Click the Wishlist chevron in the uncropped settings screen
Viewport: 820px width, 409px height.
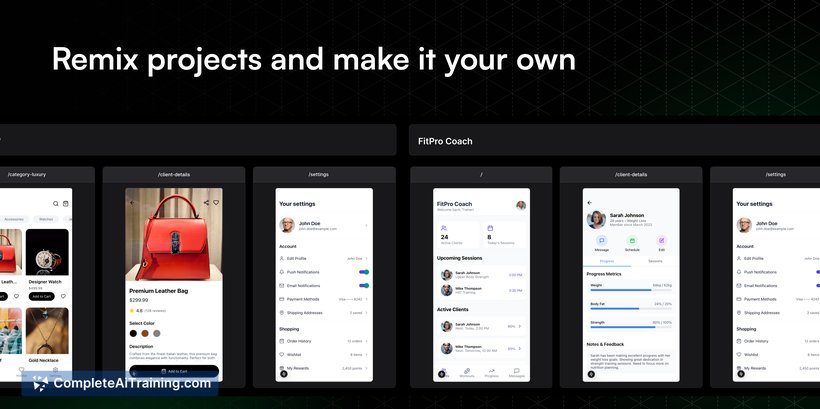tap(366, 355)
